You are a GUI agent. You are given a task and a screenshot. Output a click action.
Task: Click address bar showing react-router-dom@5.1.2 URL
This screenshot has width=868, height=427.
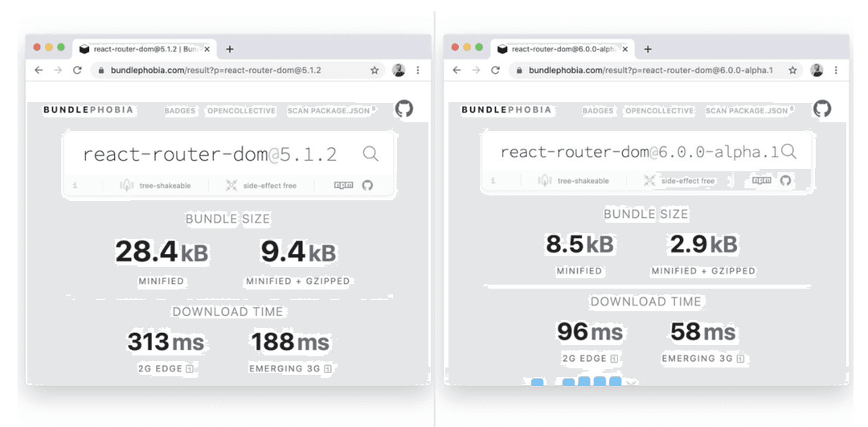238,70
